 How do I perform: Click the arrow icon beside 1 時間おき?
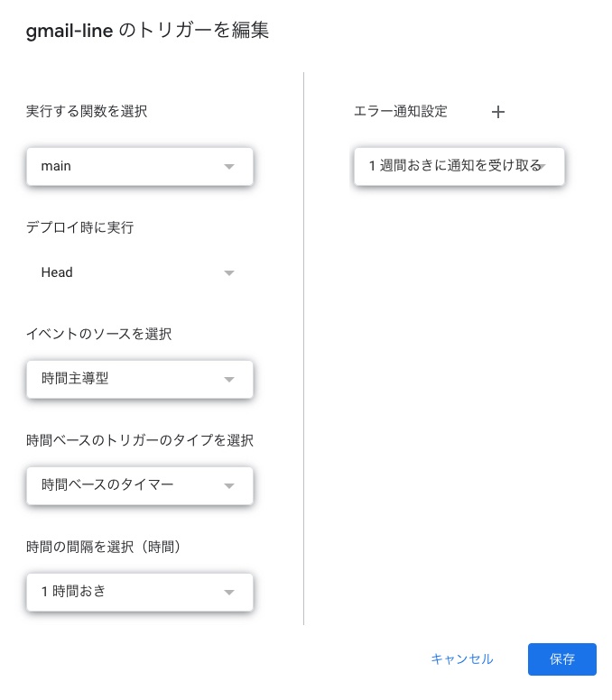(x=229, y=593)
